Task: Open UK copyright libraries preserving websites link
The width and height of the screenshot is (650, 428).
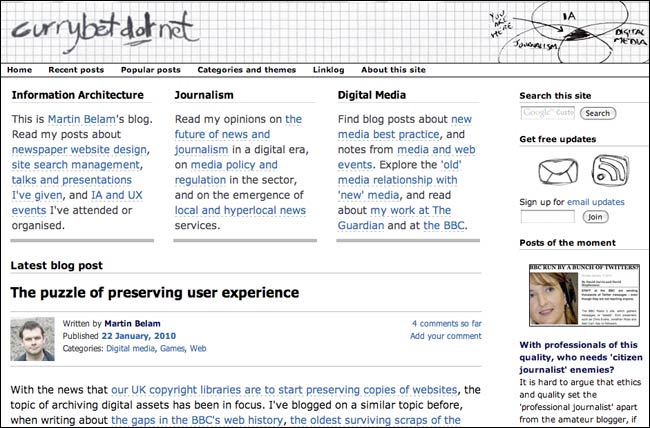Action: (284, 390)
